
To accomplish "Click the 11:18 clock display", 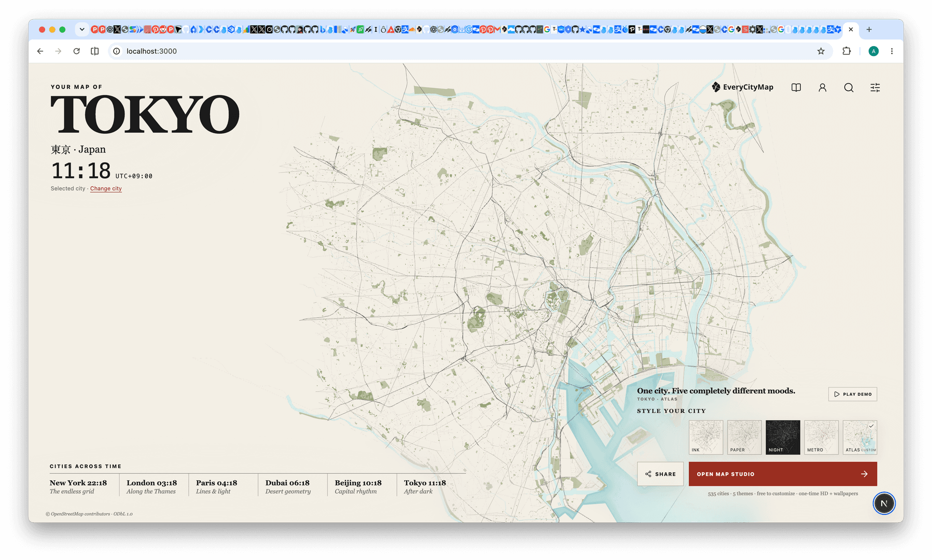I will pyautogui.click(x=81, y=171).
